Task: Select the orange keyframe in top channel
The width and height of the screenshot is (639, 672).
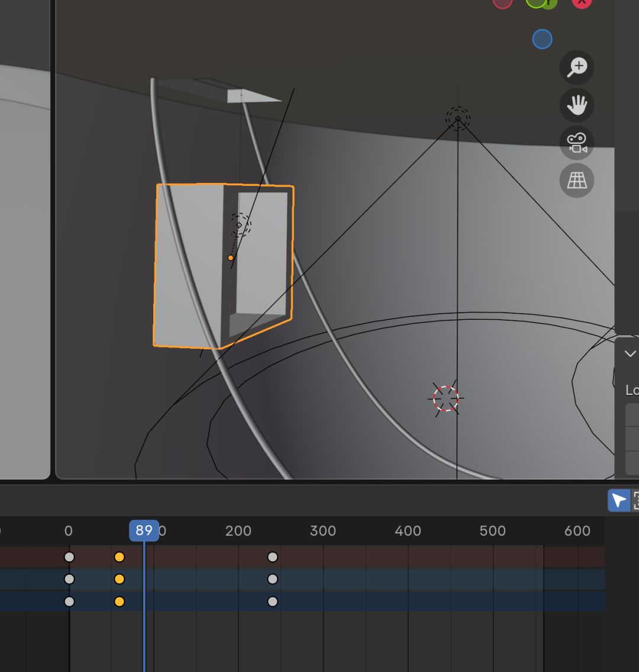Action: tap(120, 557)
